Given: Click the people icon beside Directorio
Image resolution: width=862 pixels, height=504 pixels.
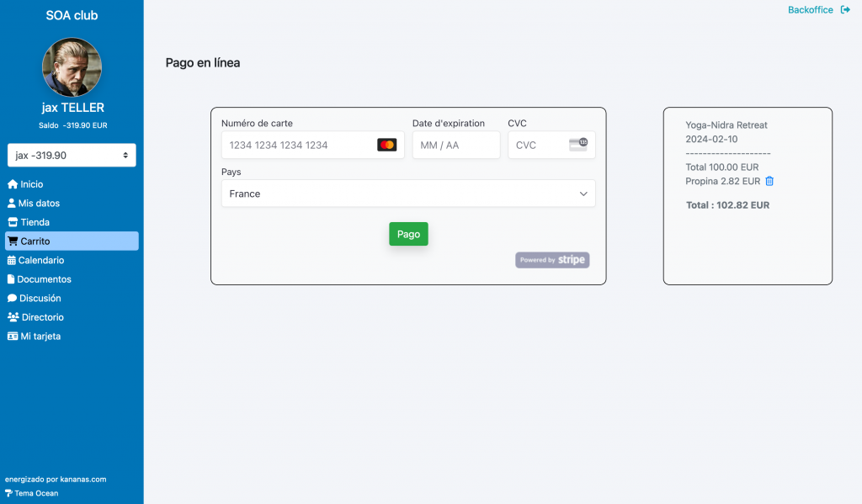Looking at the screenshot, I should pos(13,317).
